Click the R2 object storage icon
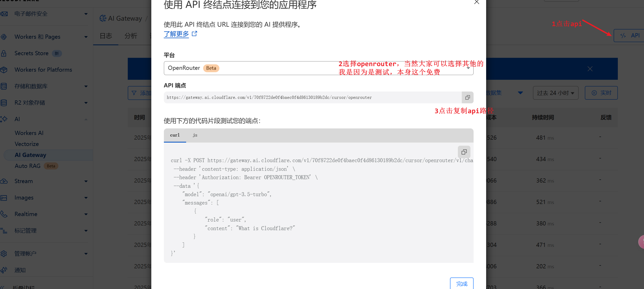644x289 pixels. (4, 103)
